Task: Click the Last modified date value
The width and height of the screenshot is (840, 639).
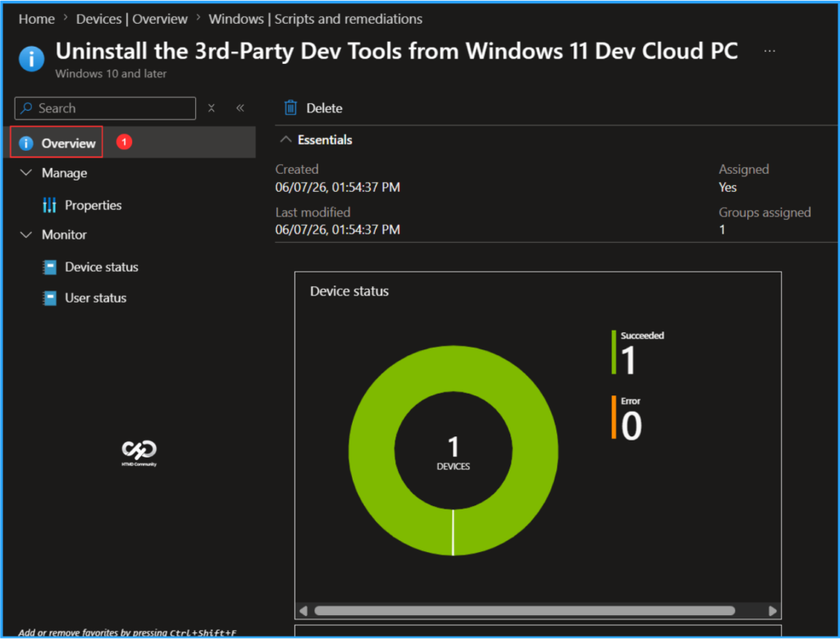Action: click(337, 229)
